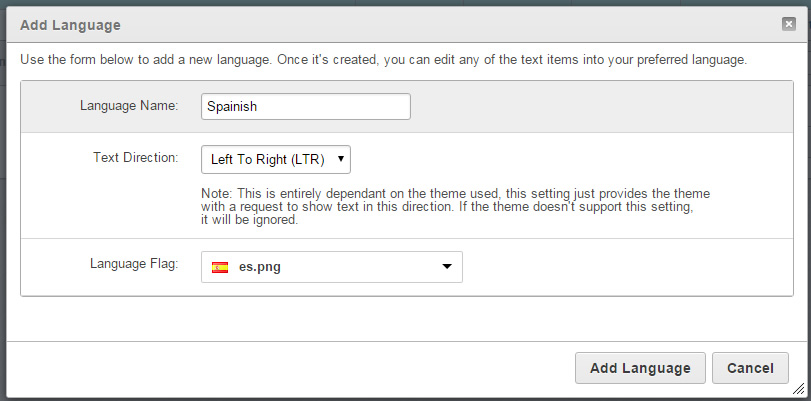Grab the dialog resize grip corner
Viewport: 811px width, 401px height.
tap(799, 390)
